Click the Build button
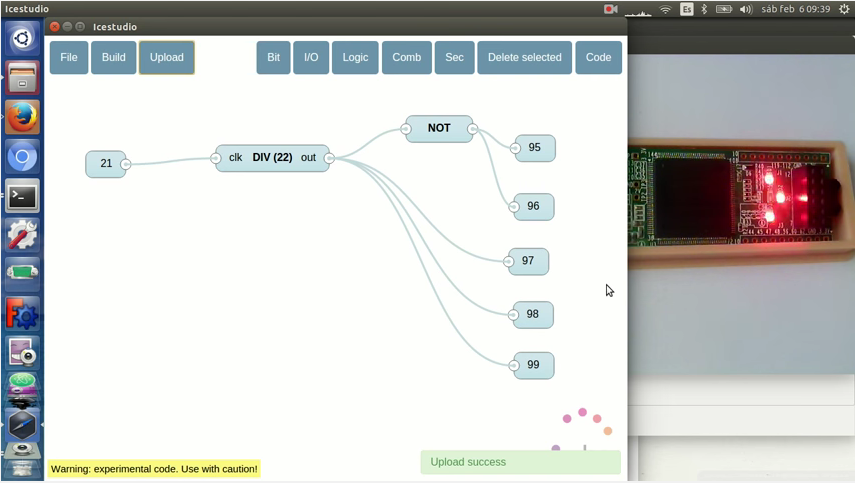 coord(114,58)
